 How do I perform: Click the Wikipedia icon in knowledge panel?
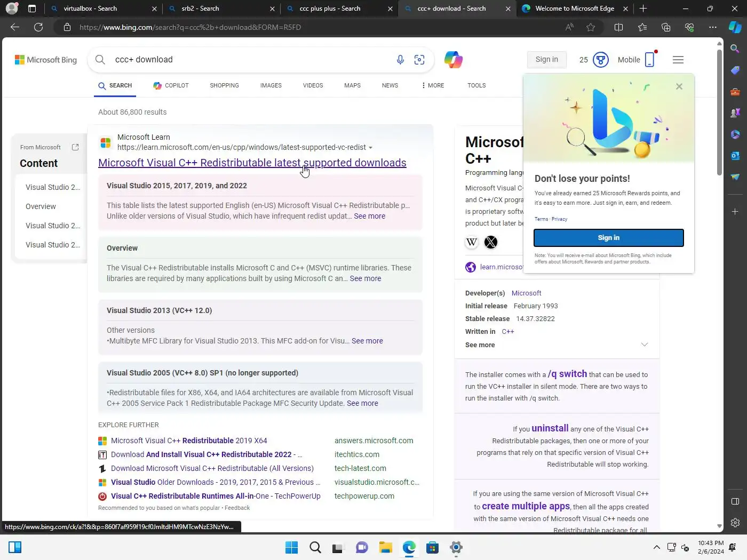click(472, 242)
